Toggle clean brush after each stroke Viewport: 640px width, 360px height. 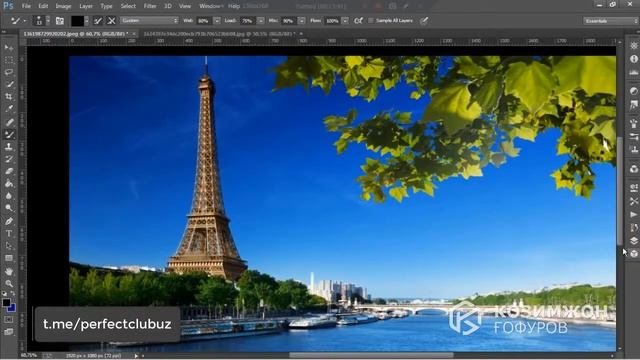pyautogui.click(x=111, y=20)
